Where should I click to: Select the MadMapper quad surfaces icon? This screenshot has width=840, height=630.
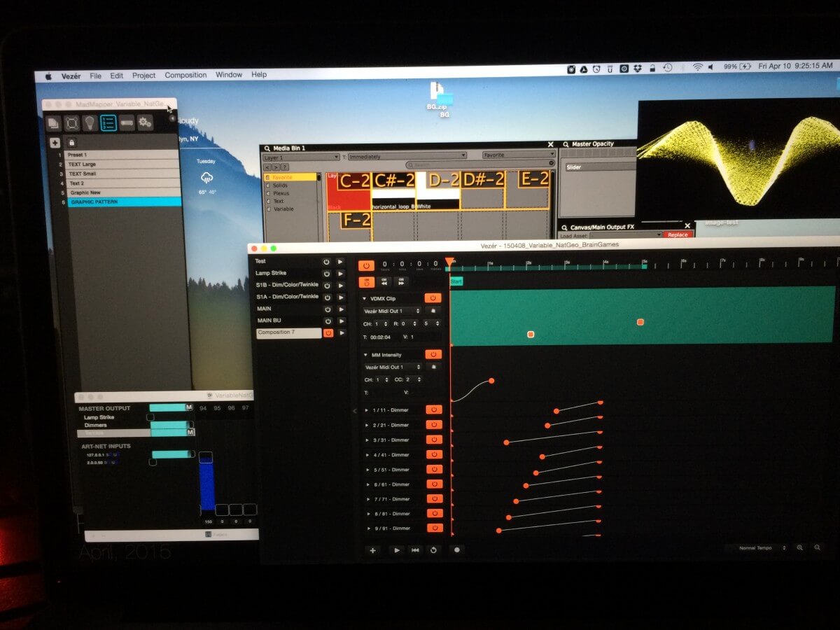[x=71, y=123]
